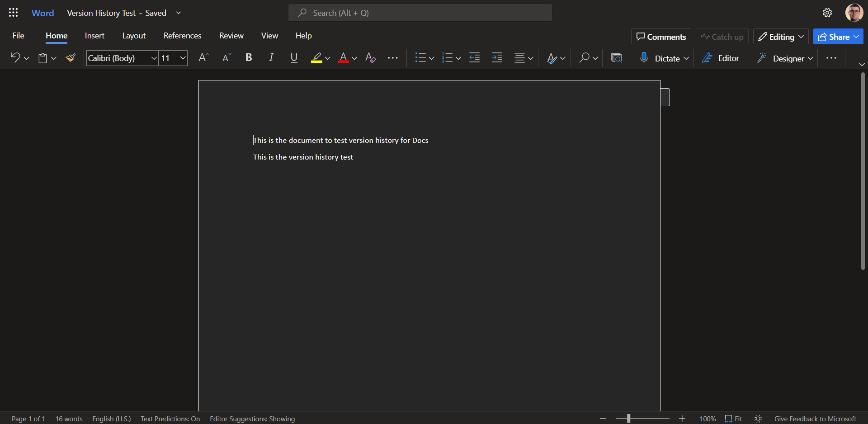Toggle Editor Suggestions in status bar
868x424 pixels.
point(252,419)
